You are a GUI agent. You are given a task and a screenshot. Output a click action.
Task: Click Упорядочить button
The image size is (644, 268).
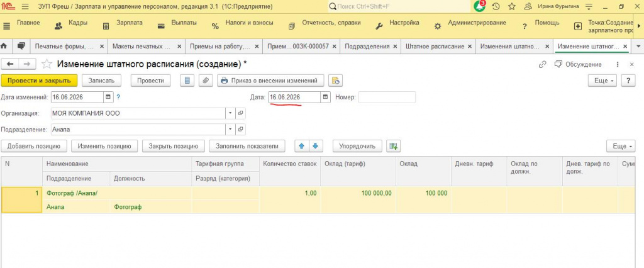(357, 146)
